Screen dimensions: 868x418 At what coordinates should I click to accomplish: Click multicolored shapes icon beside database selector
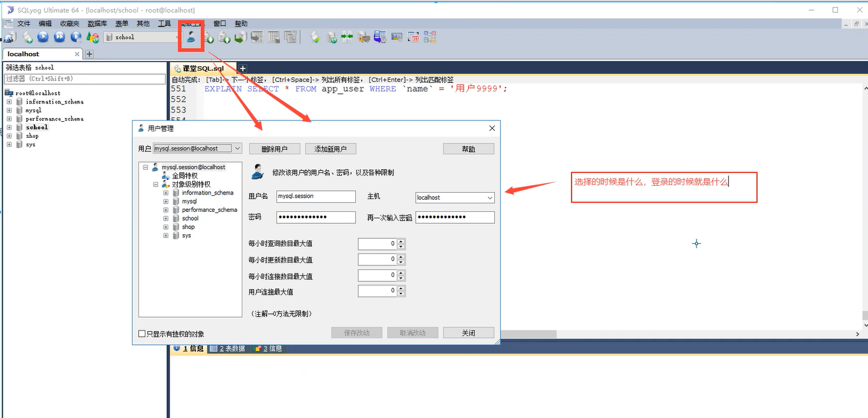pyautogui.click(x=92, y=36)
